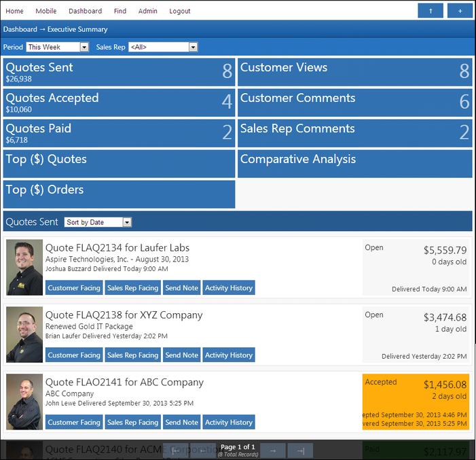This screenshot has height=460, width=476.
Task: Open the Period dropdown showing This Week
Action: pos(57,47)
